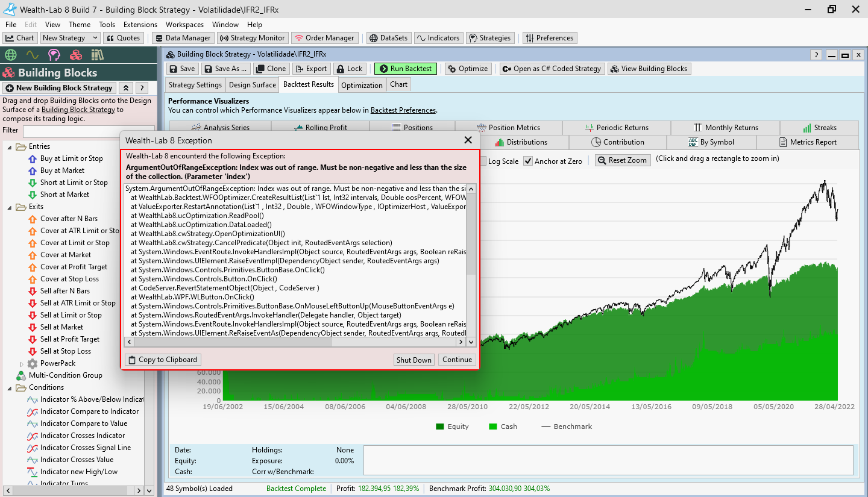This screenshot has width=868, height=497.
Task: Toggle the Anchor at Zero checkbox
Action: [528, 161]
